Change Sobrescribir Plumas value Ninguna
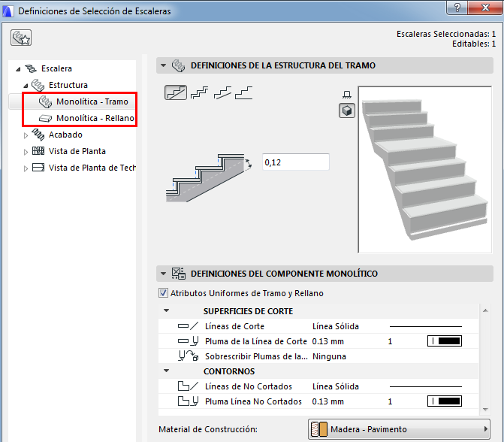This screenshot has height=442, width=504. (329, 356)
